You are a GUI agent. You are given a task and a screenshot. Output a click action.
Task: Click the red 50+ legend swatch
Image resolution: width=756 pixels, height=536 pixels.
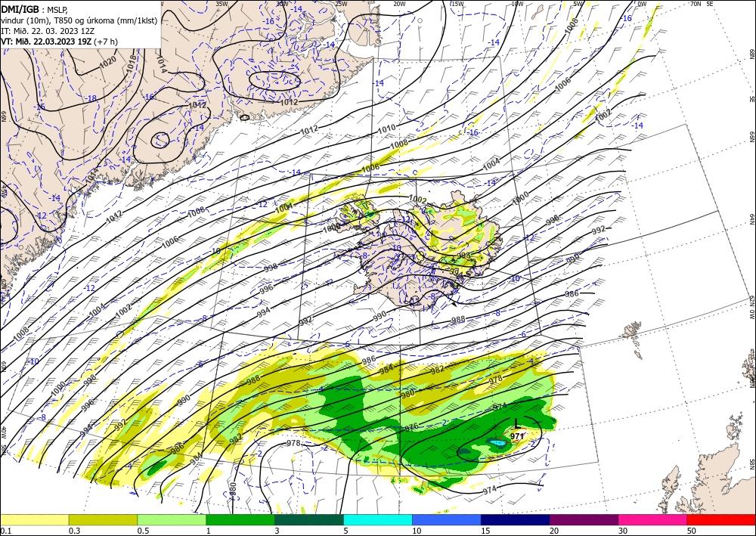pos(721,519)
